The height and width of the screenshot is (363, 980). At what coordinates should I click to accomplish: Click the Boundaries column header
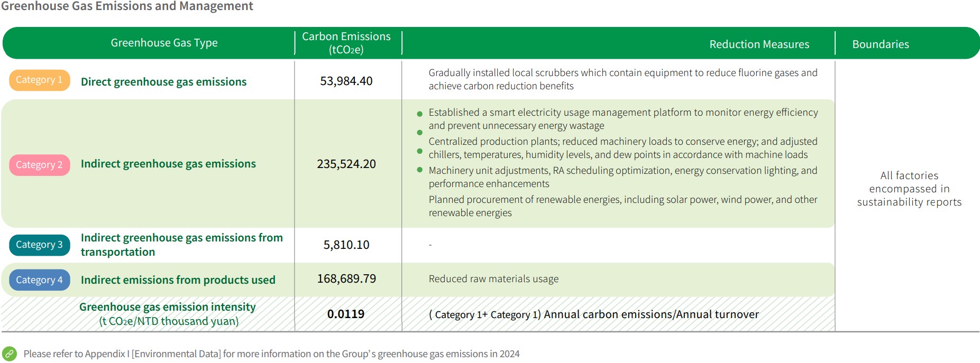coord(881,44)
